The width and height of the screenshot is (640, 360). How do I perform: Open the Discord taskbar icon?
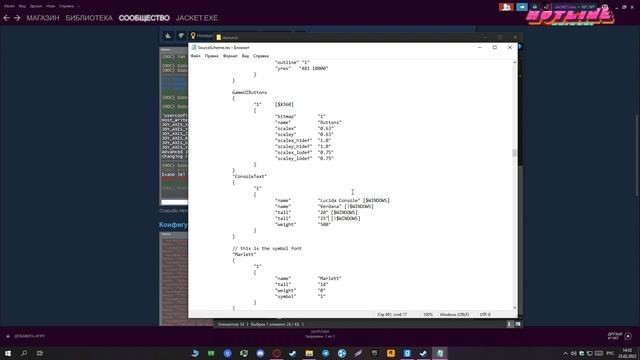coord(260,353)
